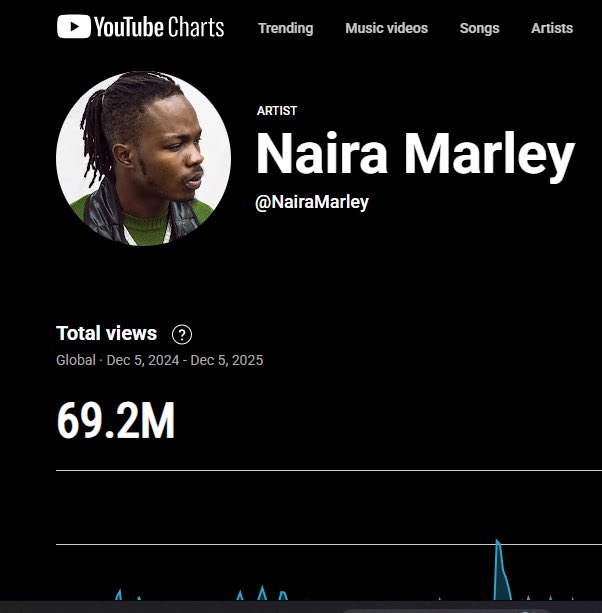Viewport: 602px width, 613px height.
Task: Select the tallest blue spike in the views chart
Action: (x=500, y=570)
